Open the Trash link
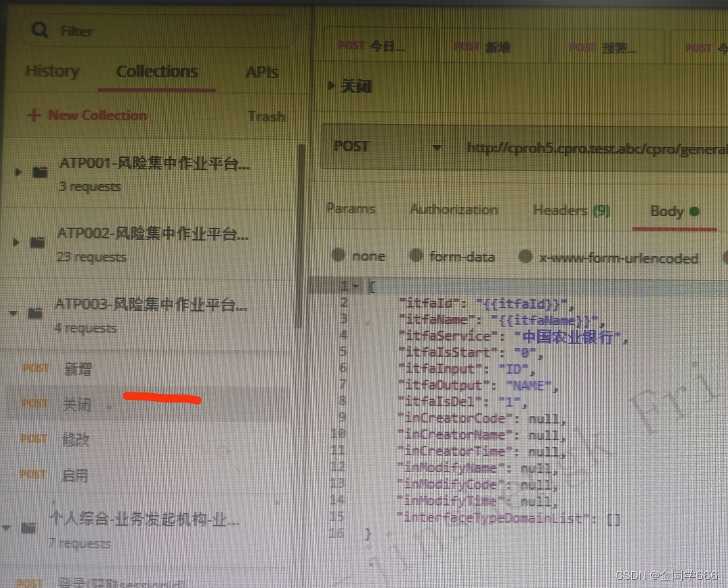The width and height of the screenshot is (728, 588). click(x=266, y=116)
